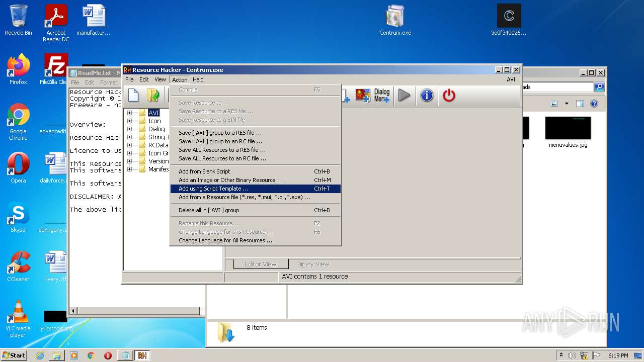Click Resource Hacker taskbar button
This screenshot has height=362, width=644.
[142, 355]
